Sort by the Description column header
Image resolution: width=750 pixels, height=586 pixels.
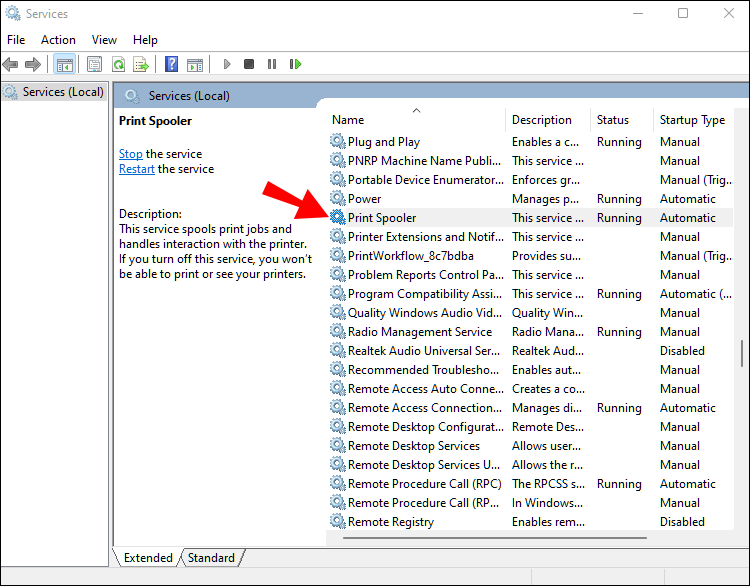(548, 120)
